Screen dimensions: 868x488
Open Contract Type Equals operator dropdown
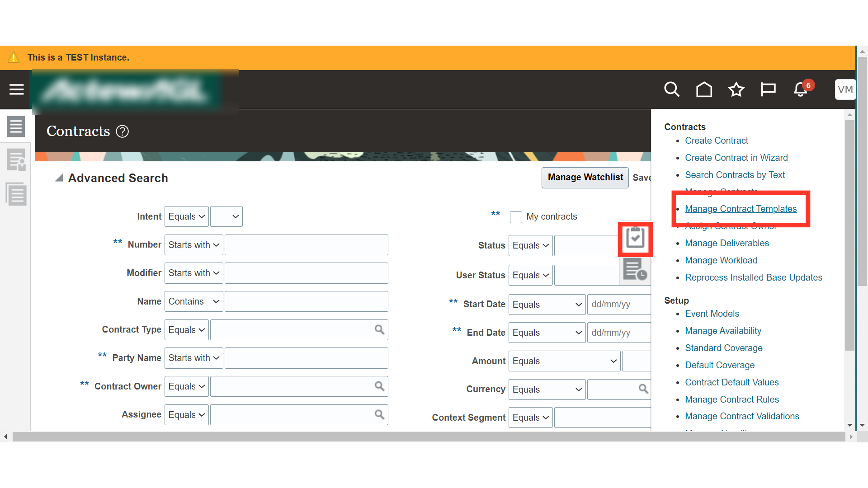[187, 330]
